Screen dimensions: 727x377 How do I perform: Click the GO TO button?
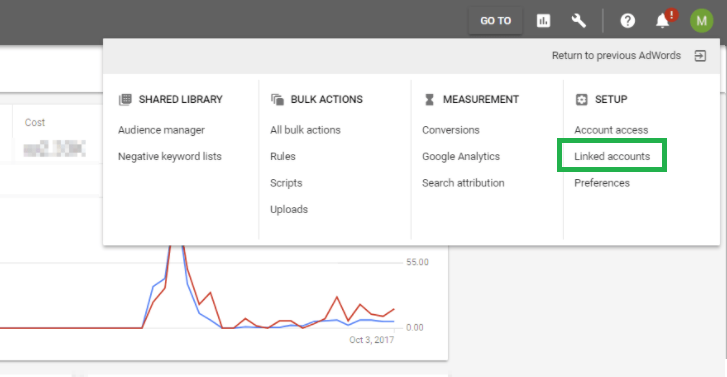tap(495, 21)
